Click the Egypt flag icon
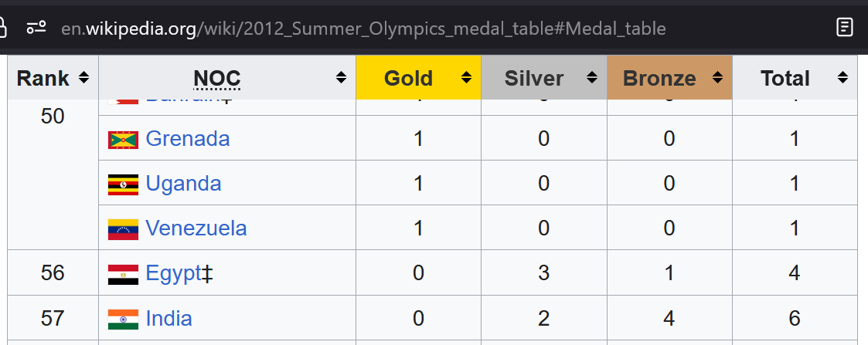The image size is (868, 345). (123, 275)
